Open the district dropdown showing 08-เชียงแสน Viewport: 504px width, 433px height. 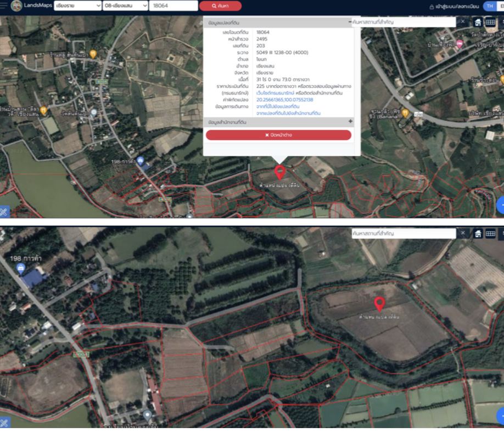click(125, 6)
